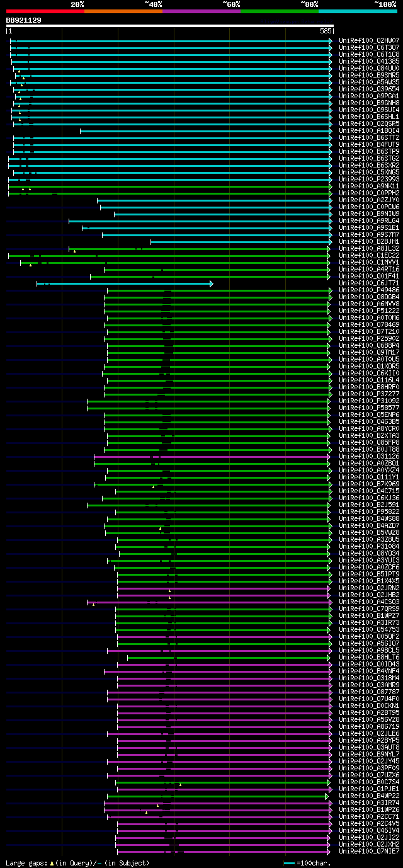The image size is (403, 868).
Task: Click the UniRef100_Q54753 label
Action: [x=369, y=629]
